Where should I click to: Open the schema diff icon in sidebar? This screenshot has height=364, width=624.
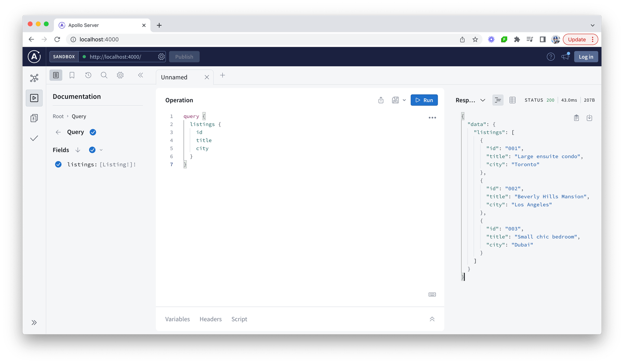pyautogui.click(x=34, y=118)
